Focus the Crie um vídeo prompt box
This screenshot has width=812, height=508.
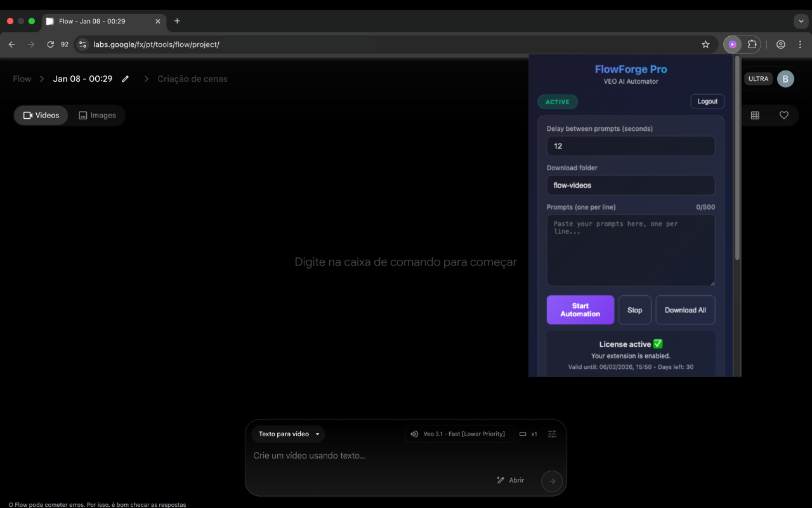406,455
